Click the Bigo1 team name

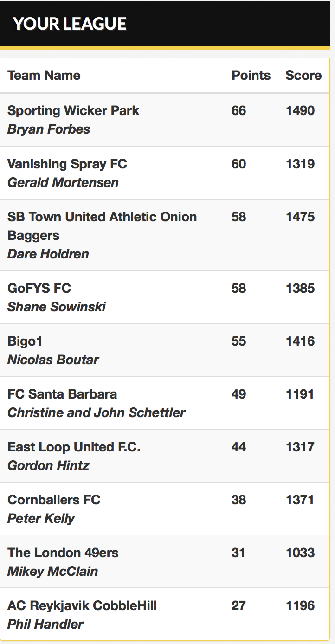(25, 341)
